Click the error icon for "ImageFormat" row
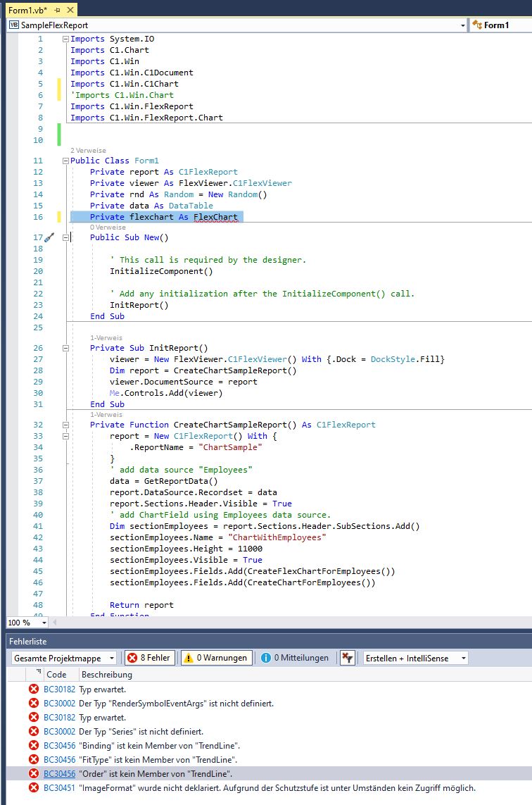Image resolution: width=532 pixels, height=805 pixels. click(34, 787)
